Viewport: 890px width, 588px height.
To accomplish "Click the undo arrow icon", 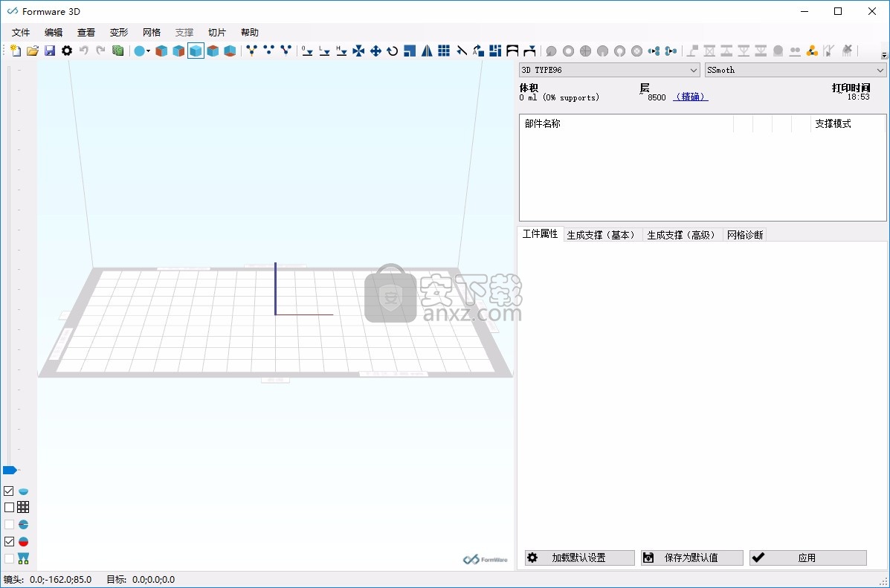I will [84, 51].
